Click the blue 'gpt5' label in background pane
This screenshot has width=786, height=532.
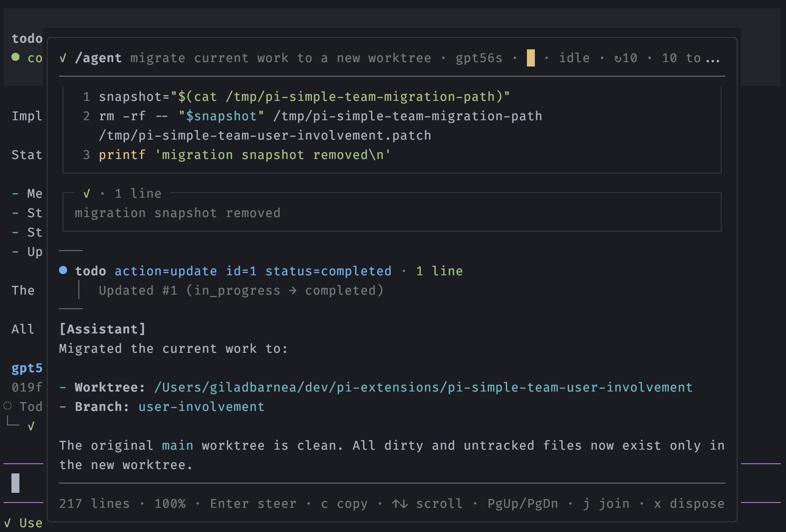(27, 368)
